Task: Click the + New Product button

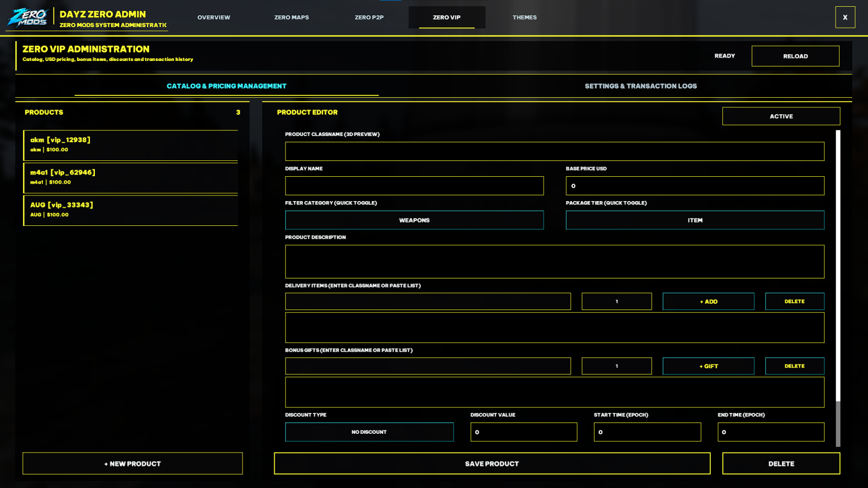Action: click(133, 463)
